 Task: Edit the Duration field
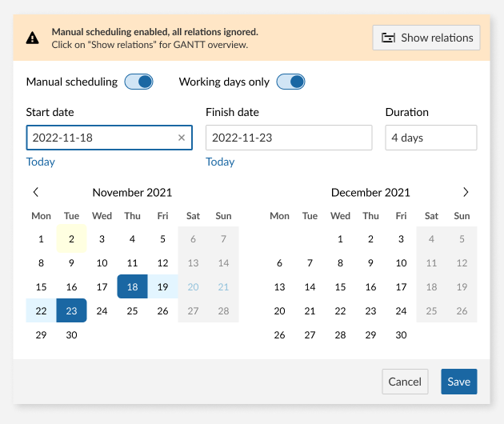click(430, 138)
